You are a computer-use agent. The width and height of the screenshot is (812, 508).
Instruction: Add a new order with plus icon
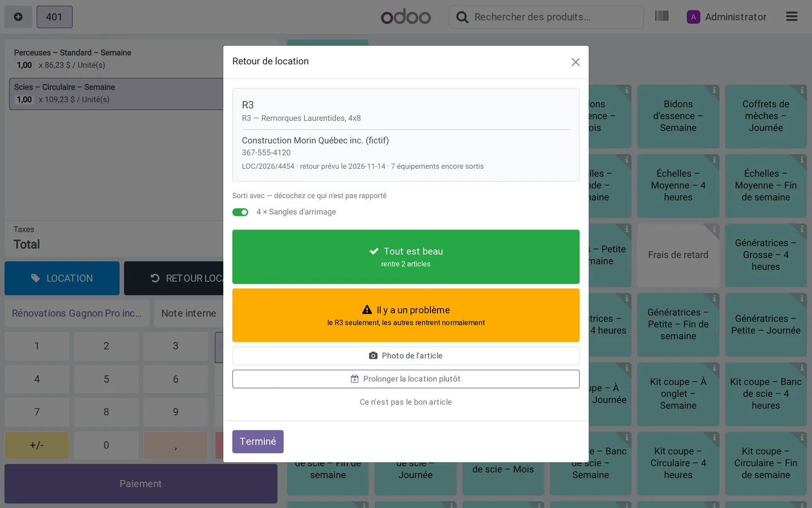(18, 17)
